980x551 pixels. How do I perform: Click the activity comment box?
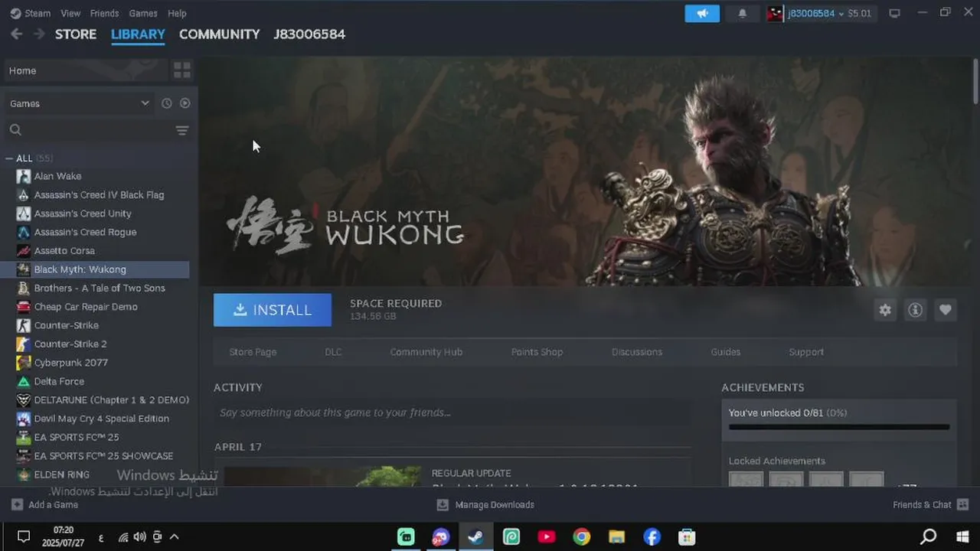pyautogui.click(x=452, y=412)
